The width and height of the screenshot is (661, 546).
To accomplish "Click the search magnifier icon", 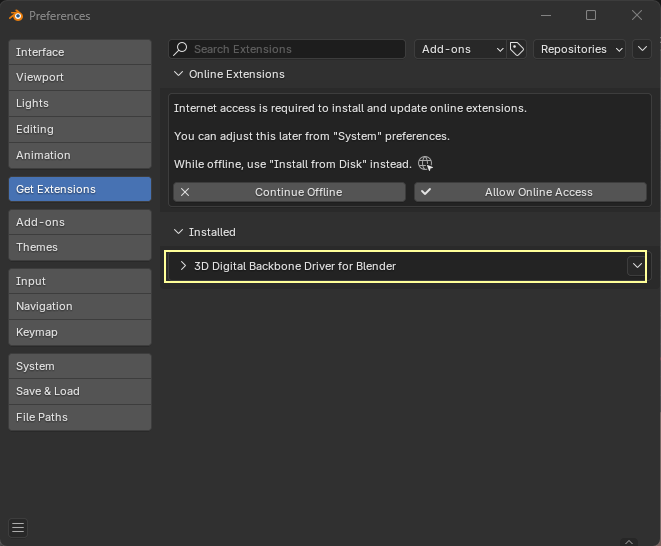I will pos(180,49).
